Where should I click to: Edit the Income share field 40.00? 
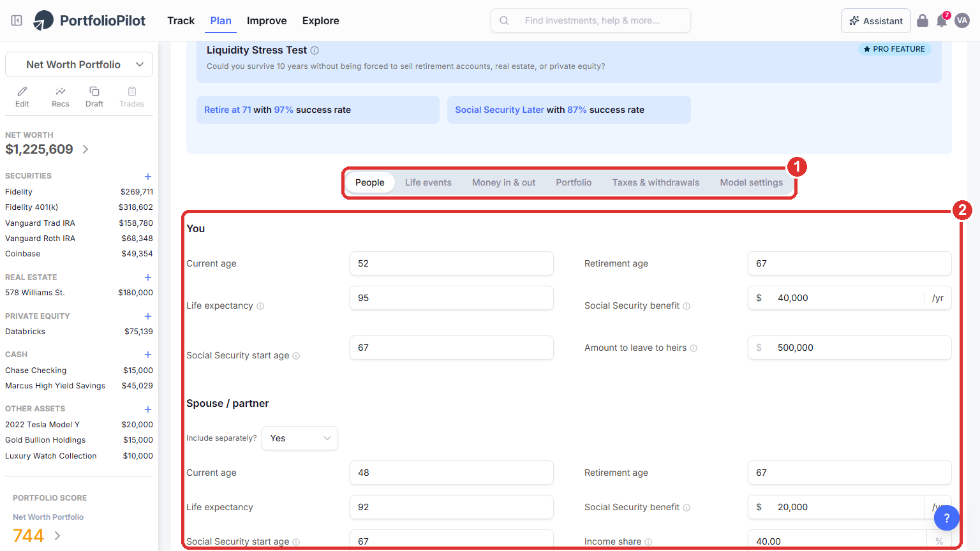[850, 540]
